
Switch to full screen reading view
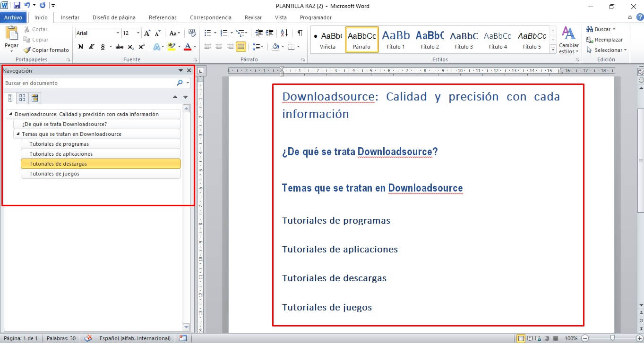click(x=529, y=338)
